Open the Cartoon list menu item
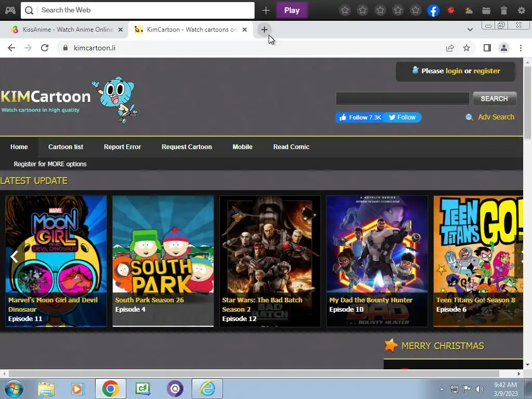This screenshot has height=399, width=532. click(x=65, y=147)
